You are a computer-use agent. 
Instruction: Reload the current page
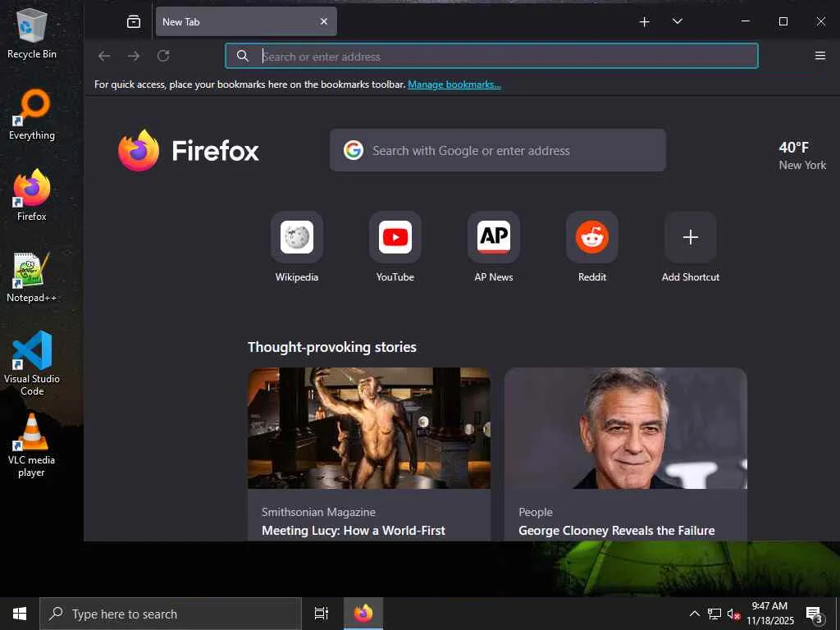[163, 56]
